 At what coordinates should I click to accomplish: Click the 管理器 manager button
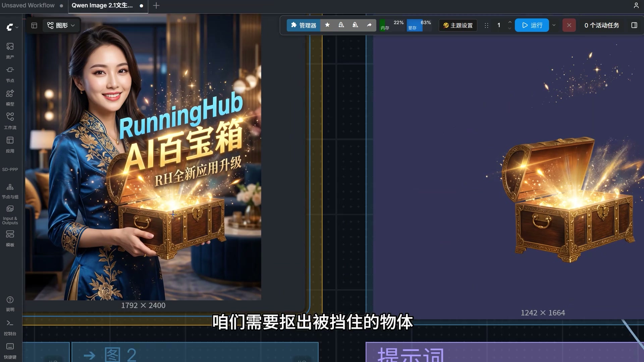tap(304, 25)
